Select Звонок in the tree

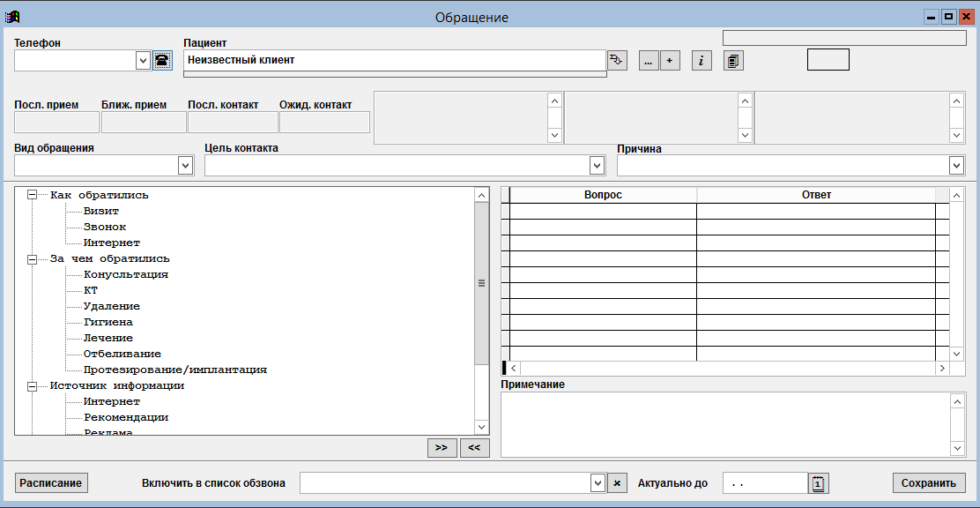(105, 227)
